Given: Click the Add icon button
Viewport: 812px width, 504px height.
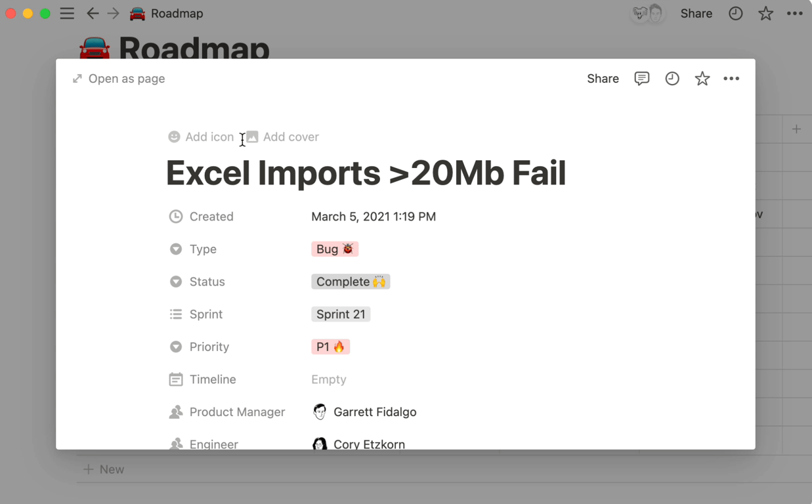Looking at the screenshot, I should (202, 137).
